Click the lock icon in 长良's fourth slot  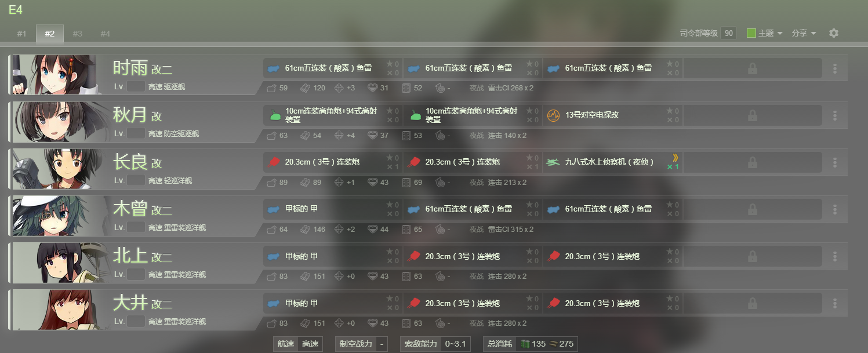coord(752,162)
